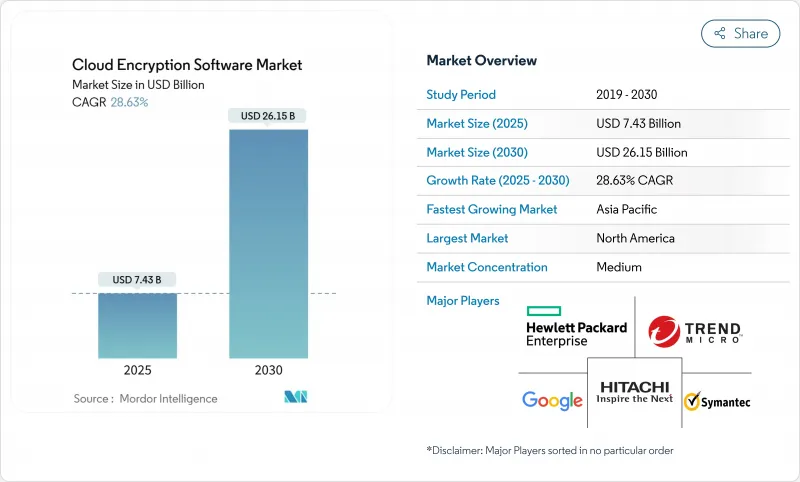Click the USD 7.43 B data label

coord(137,279)
